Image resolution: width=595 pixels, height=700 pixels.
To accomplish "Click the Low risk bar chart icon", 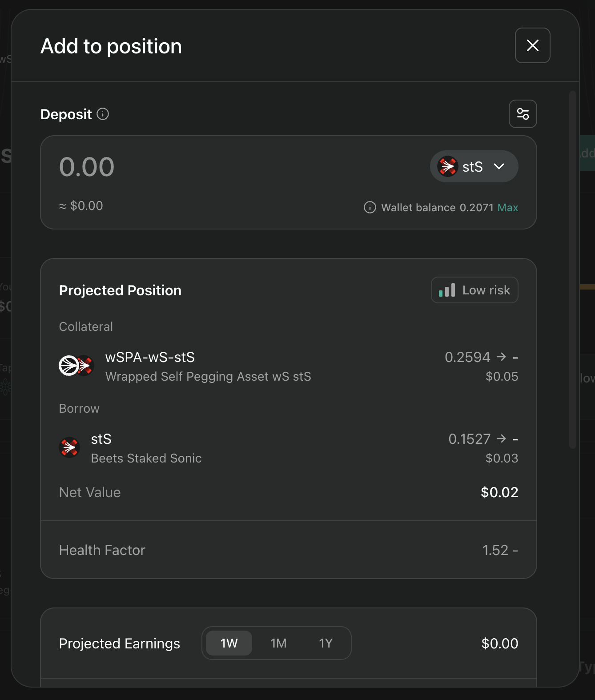I will pos(447,290).
